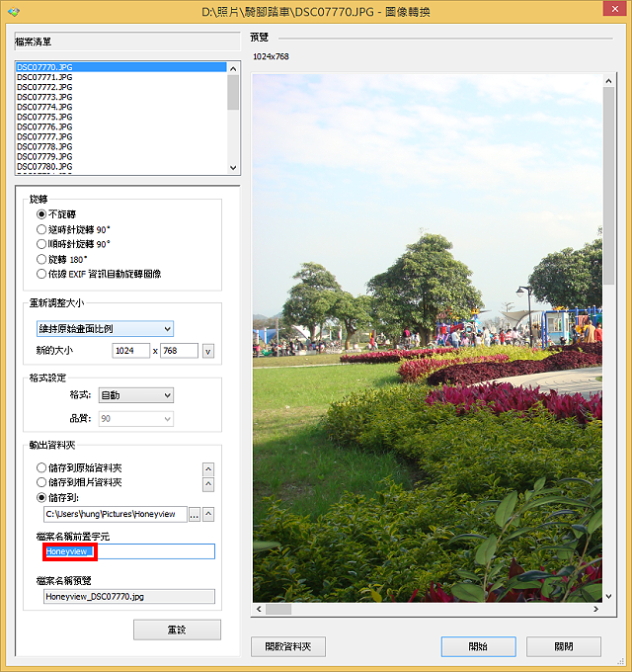This screenshot has width=632, height=672.
Task: Click the up-arrow button beside 儲存到原始資料夾
Action: tap(208, 469)
